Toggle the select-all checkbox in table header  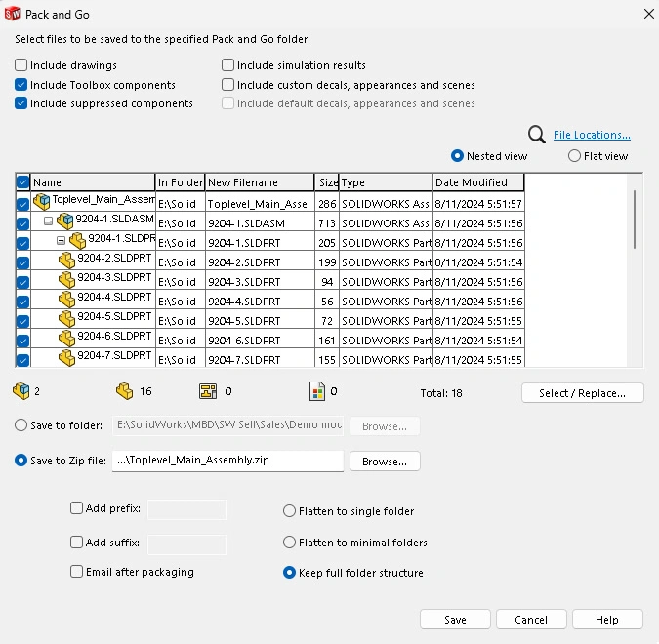point(22,182)
